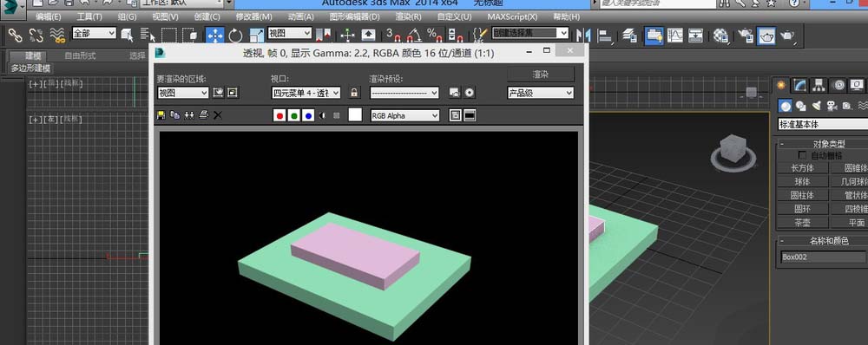This screenshot has width=868, height=345.
Task: Activate the Select and Rotate tool
Action: pos(236,36)
